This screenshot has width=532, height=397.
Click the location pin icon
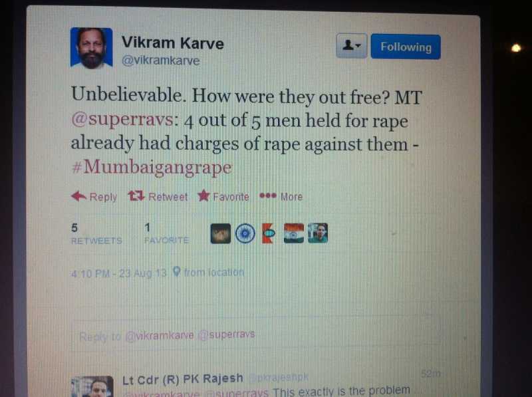[x=176, y=272]
